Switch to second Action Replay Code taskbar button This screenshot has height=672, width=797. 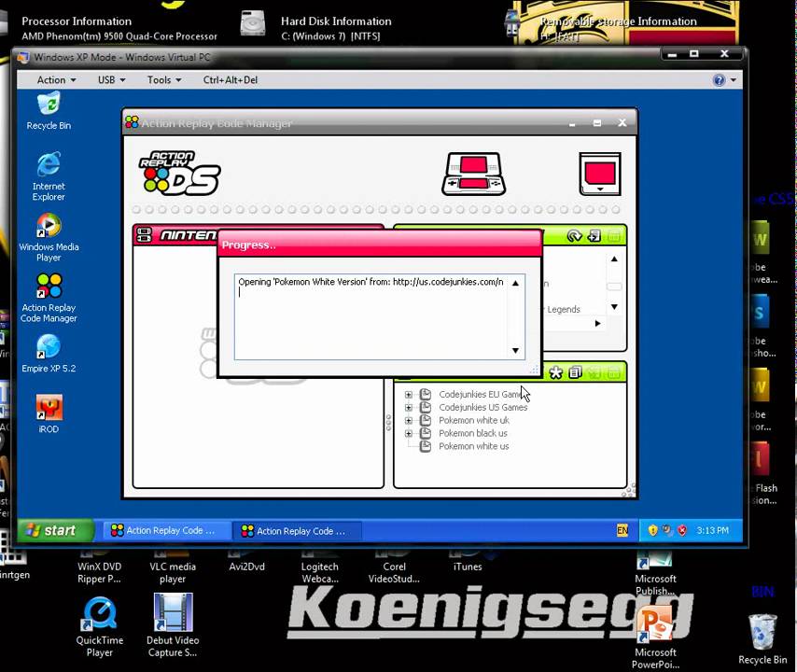[x=298, y=531]
